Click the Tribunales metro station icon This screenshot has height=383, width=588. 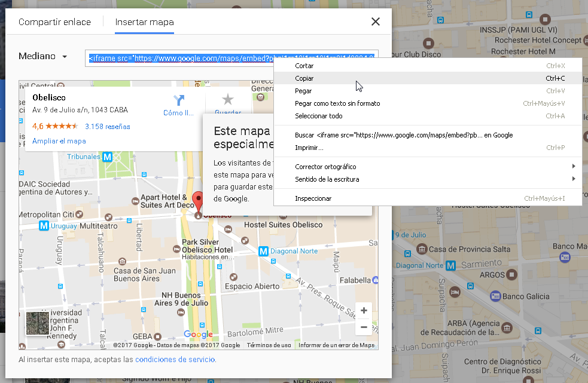(x=108, y=157)
